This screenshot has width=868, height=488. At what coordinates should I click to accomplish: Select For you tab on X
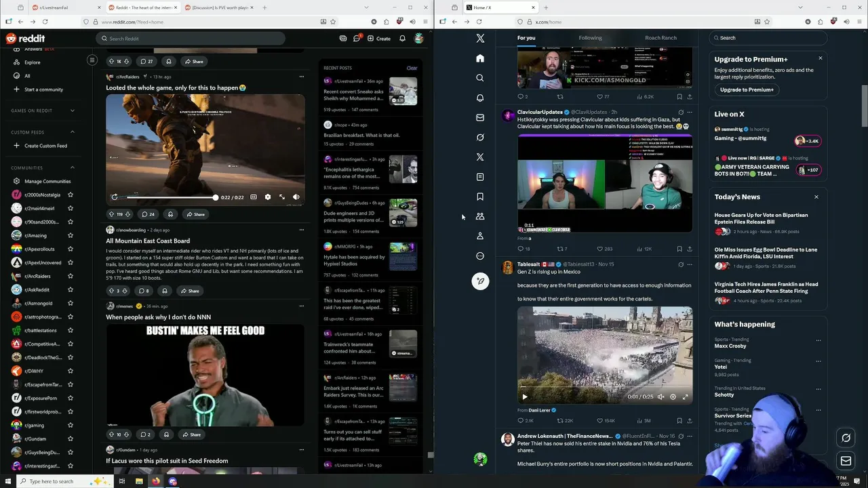point(526,38)
